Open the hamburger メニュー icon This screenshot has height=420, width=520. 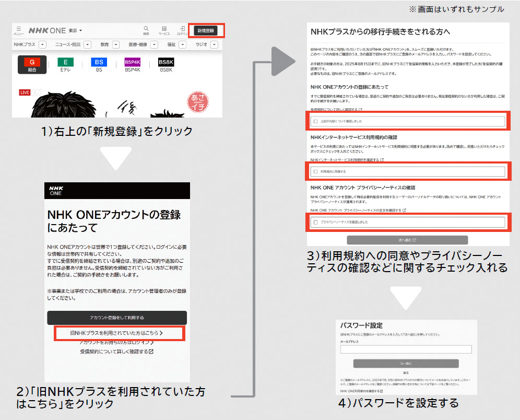tap(19, 29)
